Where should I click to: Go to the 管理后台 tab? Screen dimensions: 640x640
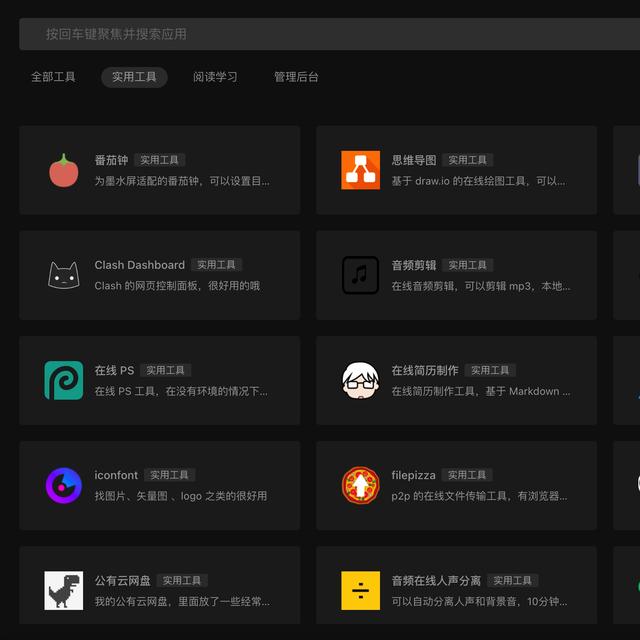(296, 77)
